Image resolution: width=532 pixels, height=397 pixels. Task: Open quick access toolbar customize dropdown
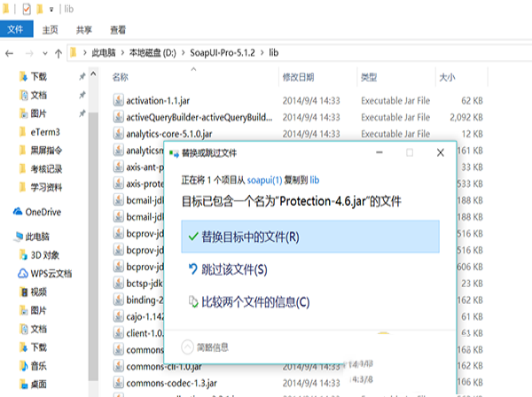tap(51, 10)
